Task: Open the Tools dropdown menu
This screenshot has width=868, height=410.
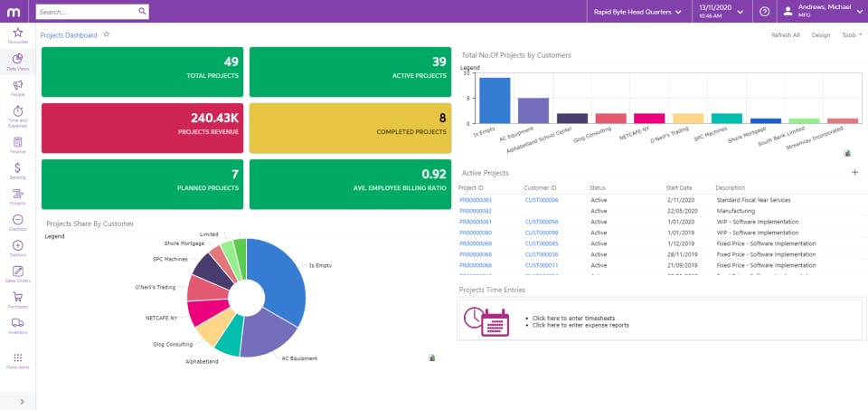Action: tap(852, 35)
